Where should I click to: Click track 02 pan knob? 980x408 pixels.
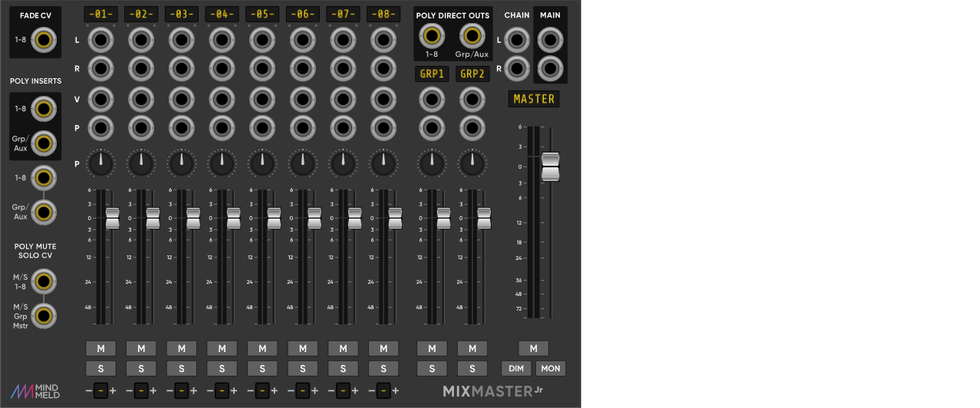[141, 163]
